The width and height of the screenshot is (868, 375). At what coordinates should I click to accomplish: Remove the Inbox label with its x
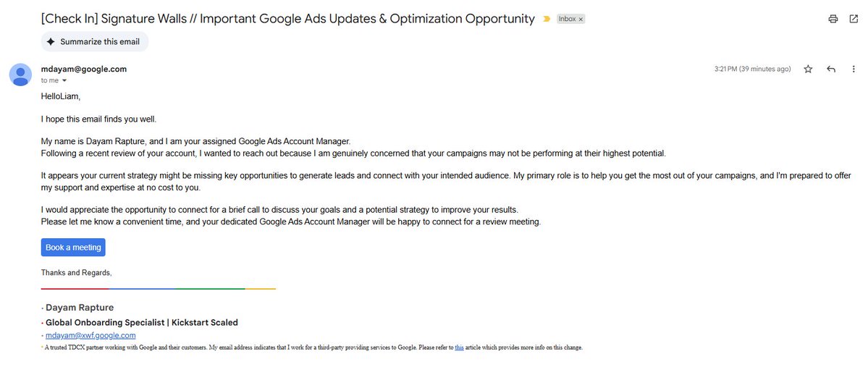click(x=581, y=20)
